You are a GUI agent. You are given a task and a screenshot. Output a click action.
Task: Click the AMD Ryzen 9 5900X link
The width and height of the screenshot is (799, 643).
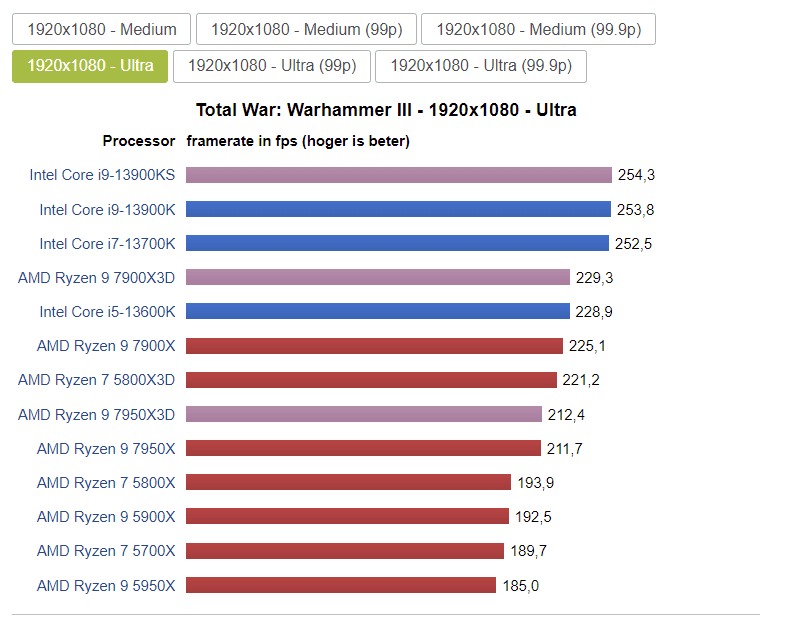click(x=106, y=517)
